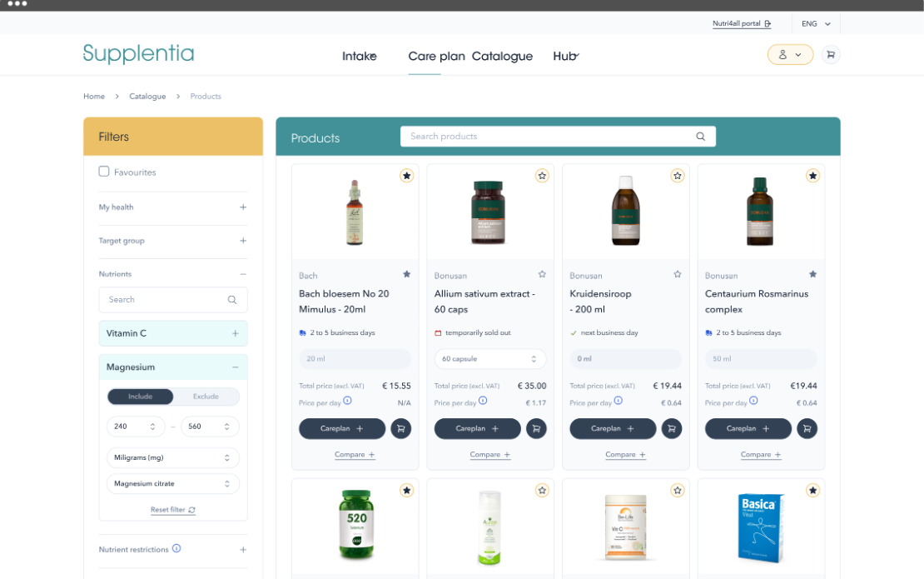Image resolution: width=924 pixels, height=579 pixels.
Task: Click the small star beside Bach brand
Action: click(x=406, y=274)
